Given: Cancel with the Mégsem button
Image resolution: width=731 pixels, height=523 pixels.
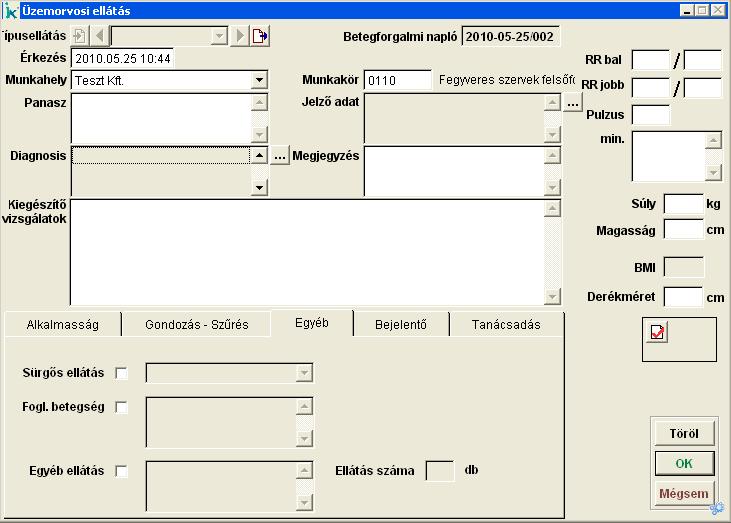Looking at the screenshot, I should pyautogui.click(x=684, y=493).
